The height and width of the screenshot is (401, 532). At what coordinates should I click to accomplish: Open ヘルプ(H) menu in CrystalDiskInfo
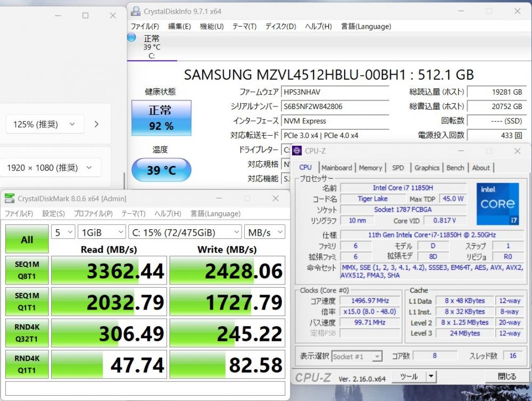coord(318,27)
